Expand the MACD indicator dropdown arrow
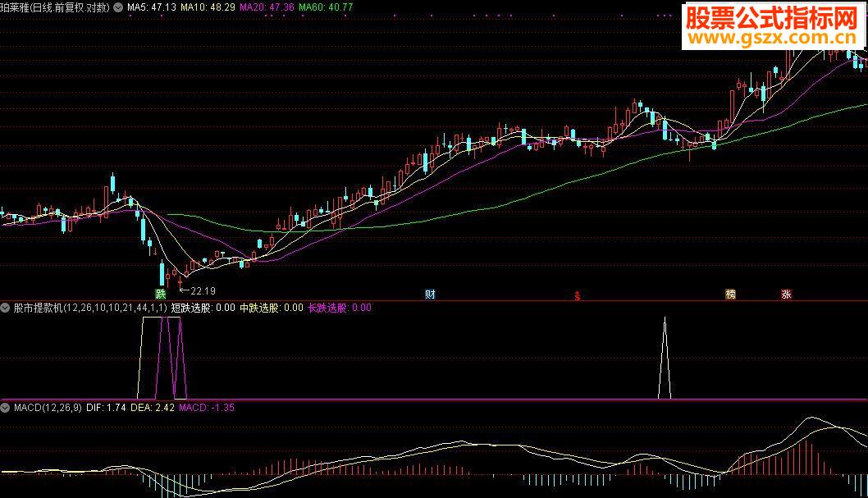Screen dimensions: 868x498 point(6,408)
